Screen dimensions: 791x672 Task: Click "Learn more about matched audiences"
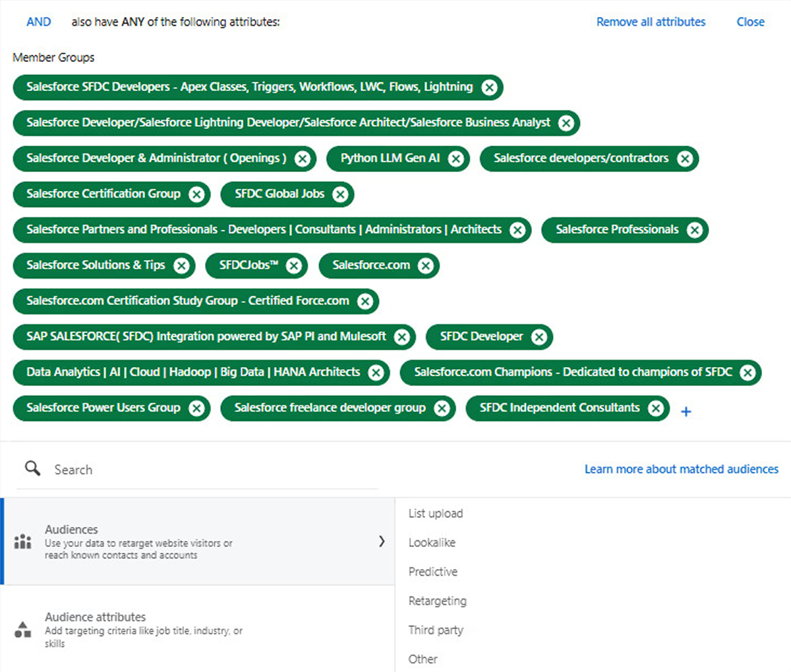tap(681, 468)
